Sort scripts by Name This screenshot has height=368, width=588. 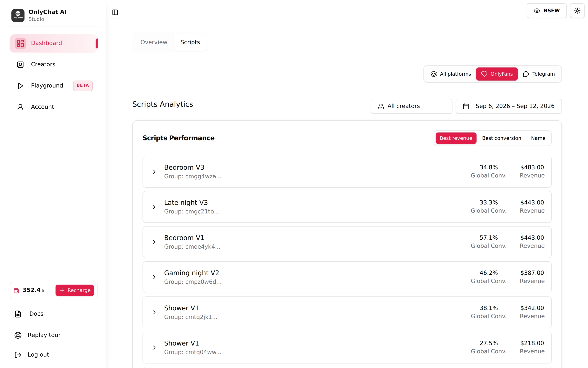(538, 138)
